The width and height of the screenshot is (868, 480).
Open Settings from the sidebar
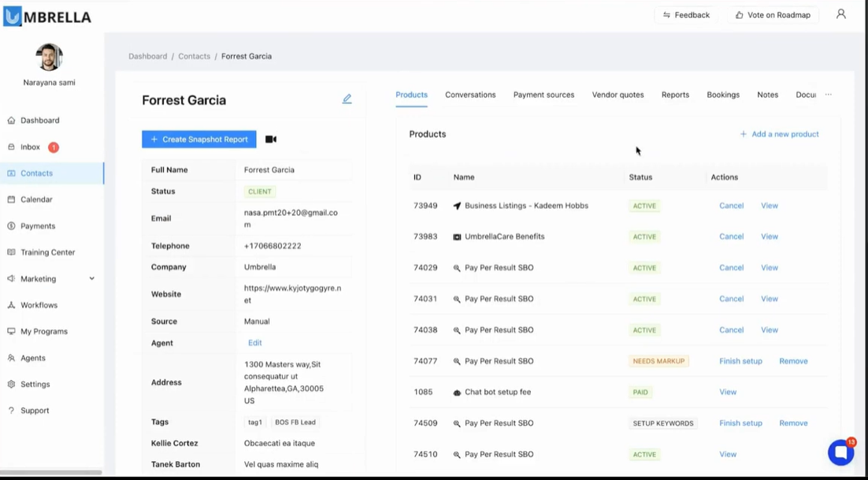tap(35, 384)
